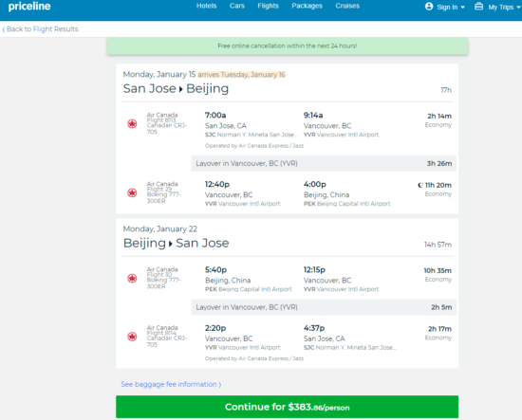The image size is (522, 420).
Task: Go to the Flights section
Action: click(x=268, y=6)
